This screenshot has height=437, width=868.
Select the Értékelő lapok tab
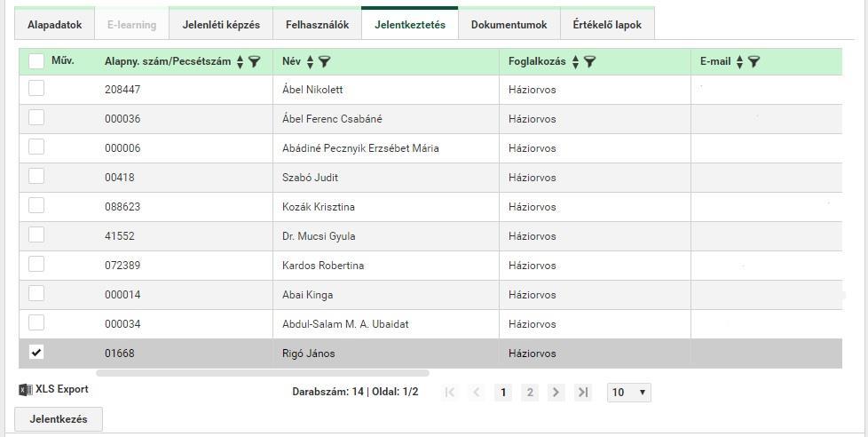[x=607, y=24]
